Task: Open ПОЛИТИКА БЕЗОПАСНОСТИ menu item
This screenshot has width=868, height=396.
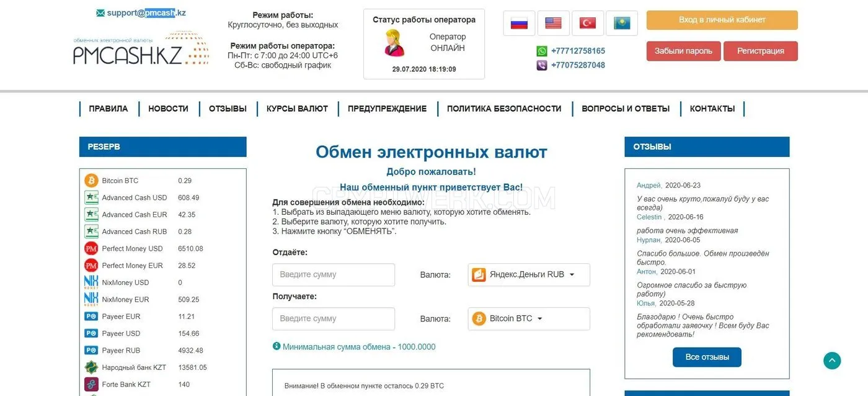Action: (x=504, y=109)
